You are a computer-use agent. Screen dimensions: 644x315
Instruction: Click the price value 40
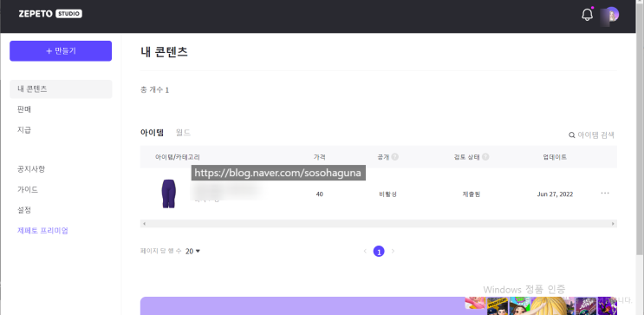320,194
